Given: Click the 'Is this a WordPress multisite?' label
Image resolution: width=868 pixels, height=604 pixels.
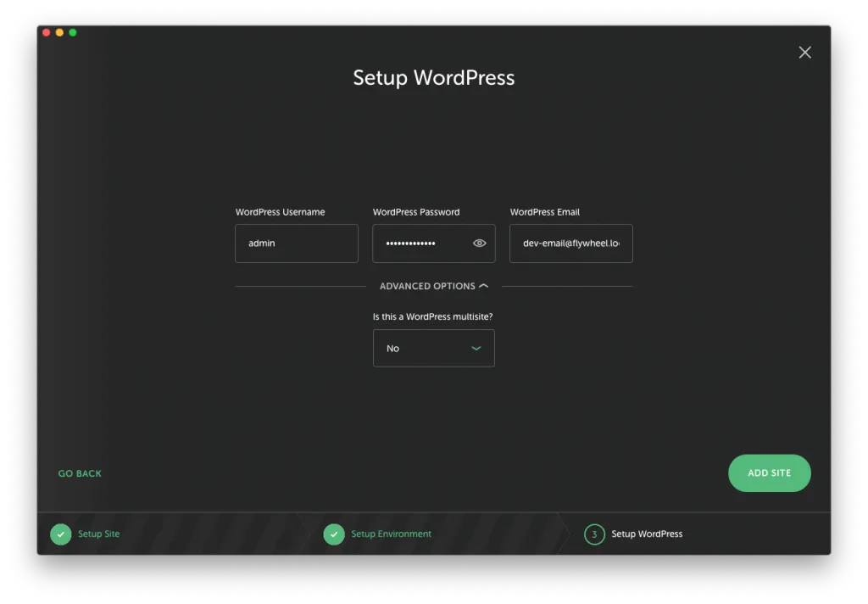Looking at the screenshot, I should point(432,316).
